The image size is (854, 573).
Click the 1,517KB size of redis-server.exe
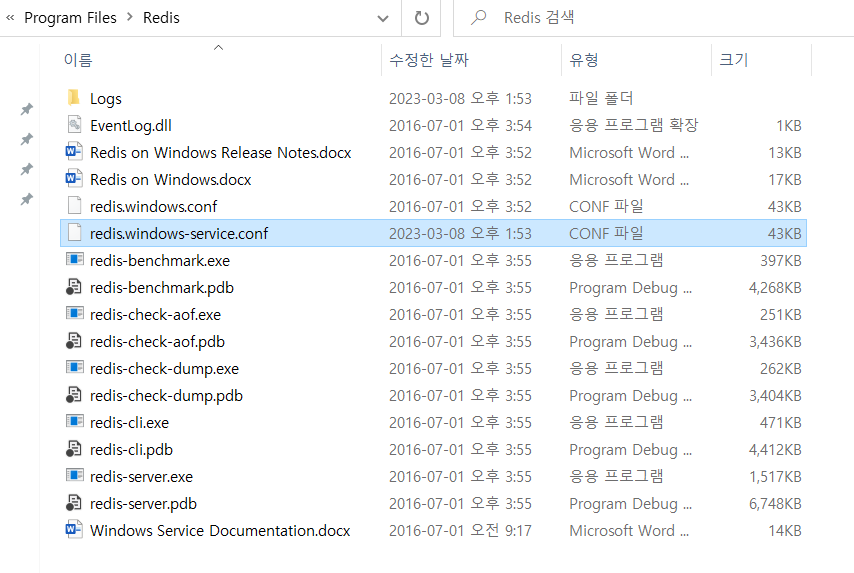[x=775, y=477]
